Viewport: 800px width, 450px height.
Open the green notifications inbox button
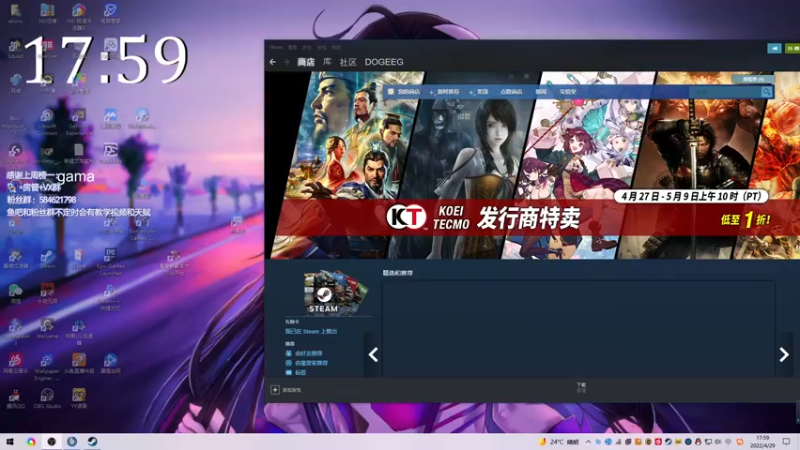pos(792,48)
